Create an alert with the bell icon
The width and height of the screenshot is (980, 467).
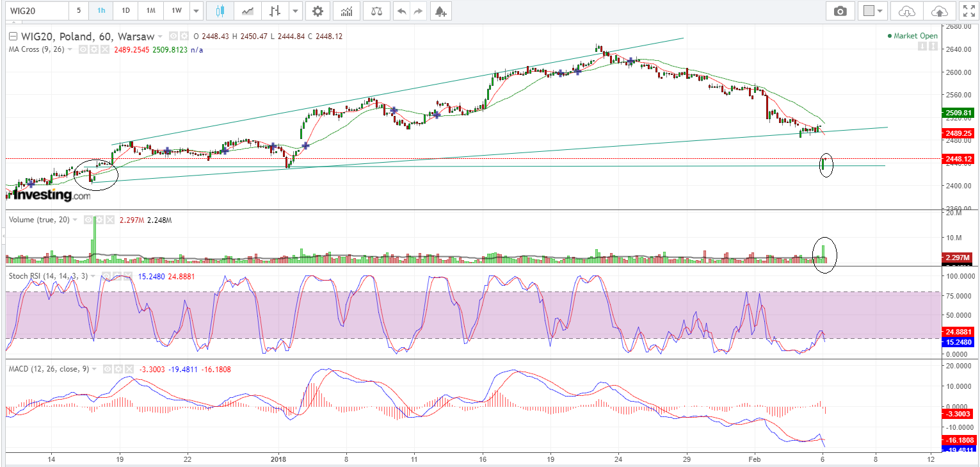pos(440,11)
